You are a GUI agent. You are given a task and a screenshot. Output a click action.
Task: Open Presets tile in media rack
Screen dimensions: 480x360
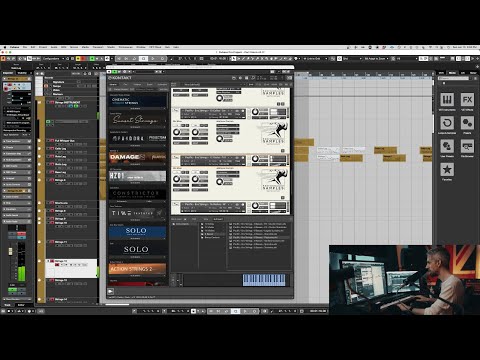[x=467, y=123]
